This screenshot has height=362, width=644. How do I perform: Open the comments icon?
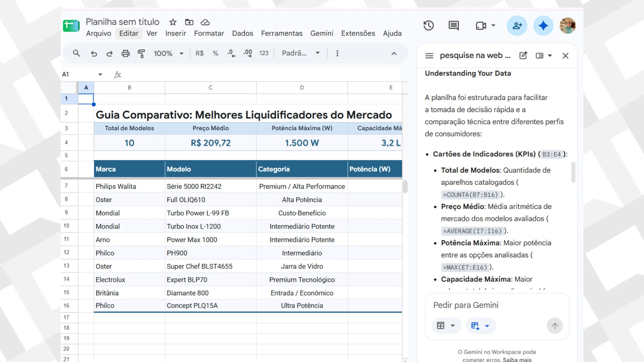[454, 25]
